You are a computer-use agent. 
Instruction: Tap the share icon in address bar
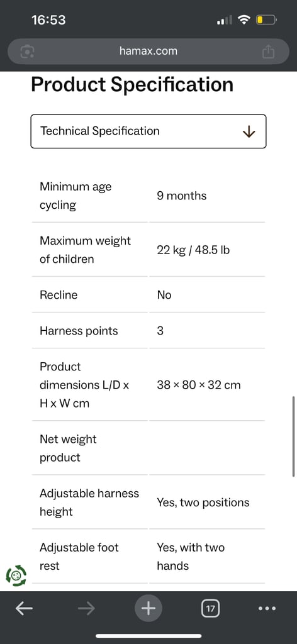click(x=268, y=52)
